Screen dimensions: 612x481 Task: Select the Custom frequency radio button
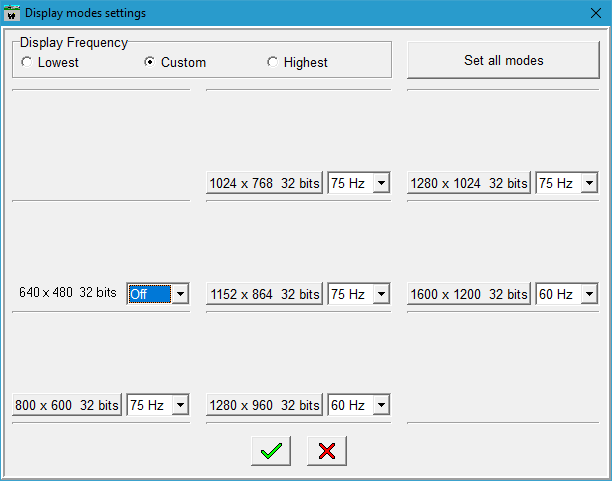pyautogui.click(x=150, y=62)
